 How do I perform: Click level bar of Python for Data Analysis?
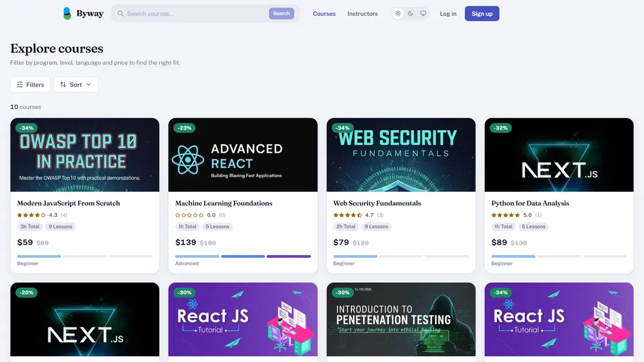pyautogui.click(x=559, y=256)
